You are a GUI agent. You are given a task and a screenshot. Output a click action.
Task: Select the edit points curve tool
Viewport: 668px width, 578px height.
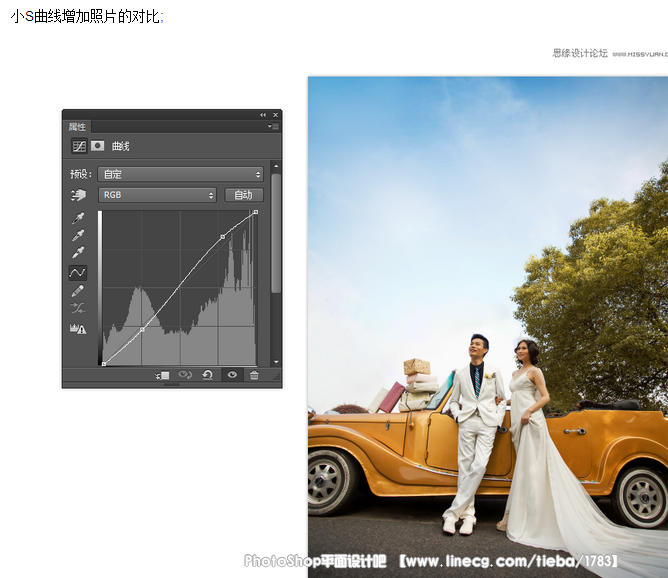tap(78, 273)
